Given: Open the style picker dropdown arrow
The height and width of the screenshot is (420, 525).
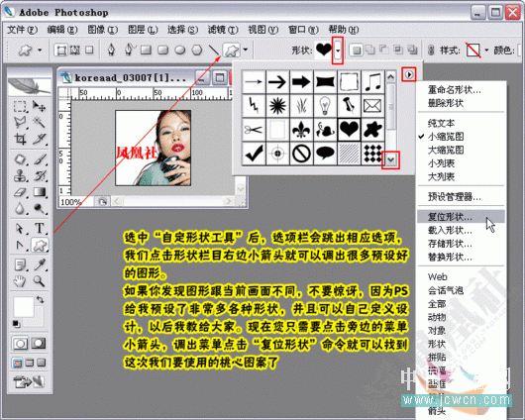Looking at the screenshot, I should coord(486,51).
